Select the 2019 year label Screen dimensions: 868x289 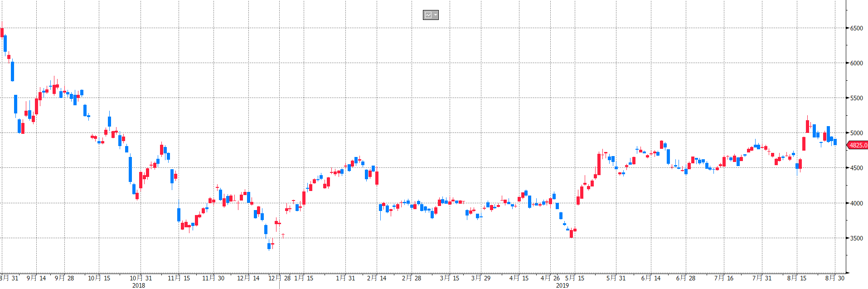[562, 285]
